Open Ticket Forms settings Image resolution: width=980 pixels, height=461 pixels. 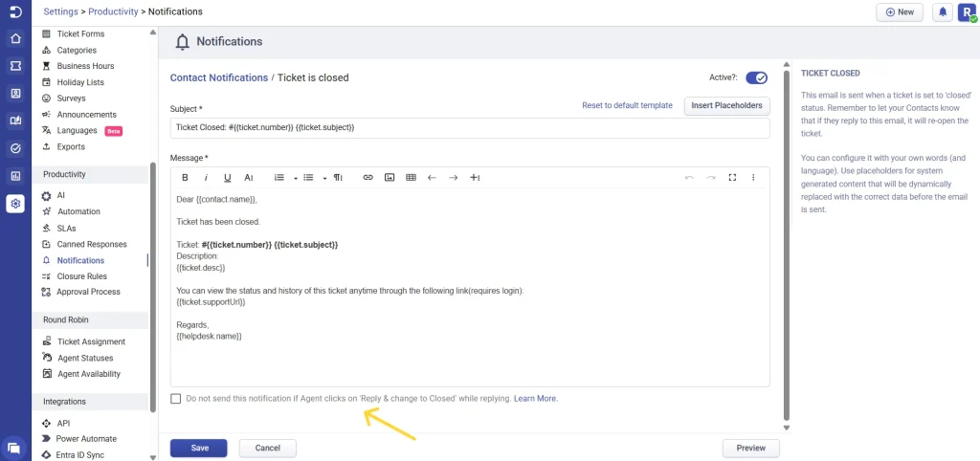[x=80, y=33]
